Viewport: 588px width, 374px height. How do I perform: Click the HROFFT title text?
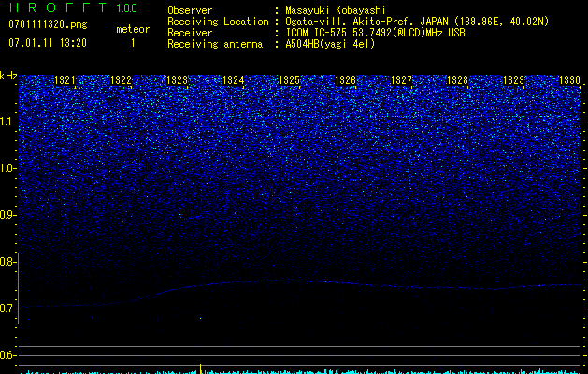pos(52,8)
